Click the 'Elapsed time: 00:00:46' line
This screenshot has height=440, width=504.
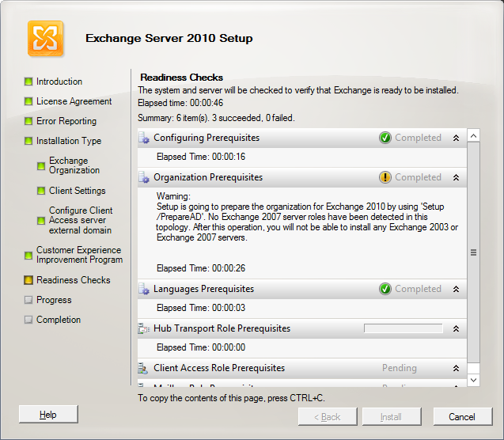pyautogui.click(x=180, y=103)
